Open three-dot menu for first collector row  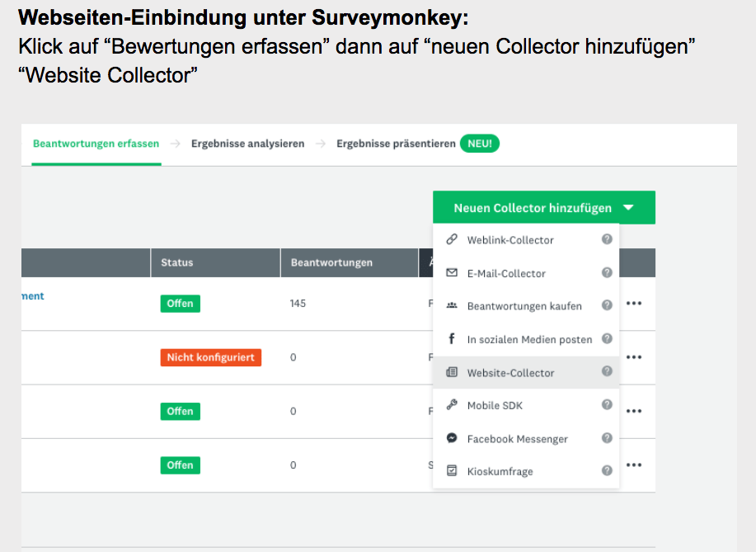click(633, 304)
